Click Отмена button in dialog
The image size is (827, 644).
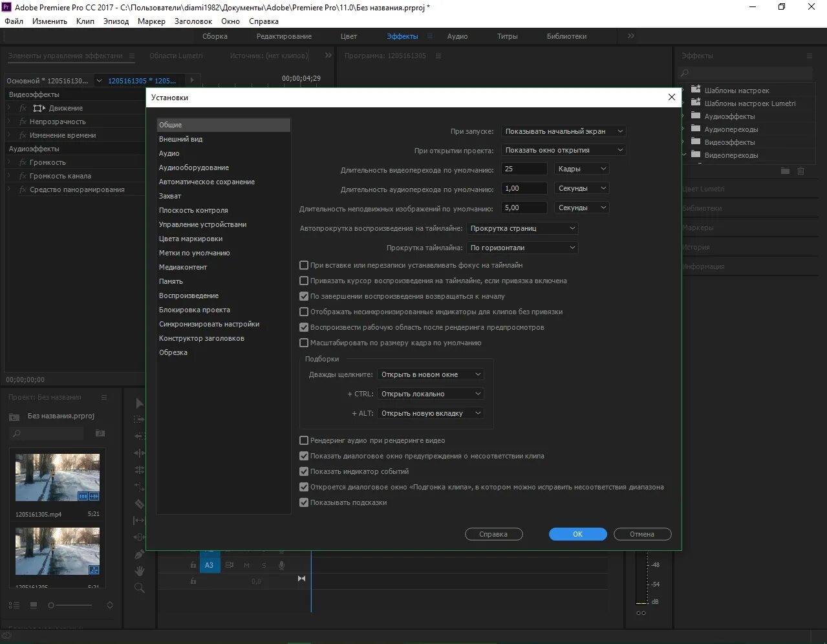(642, 534)
